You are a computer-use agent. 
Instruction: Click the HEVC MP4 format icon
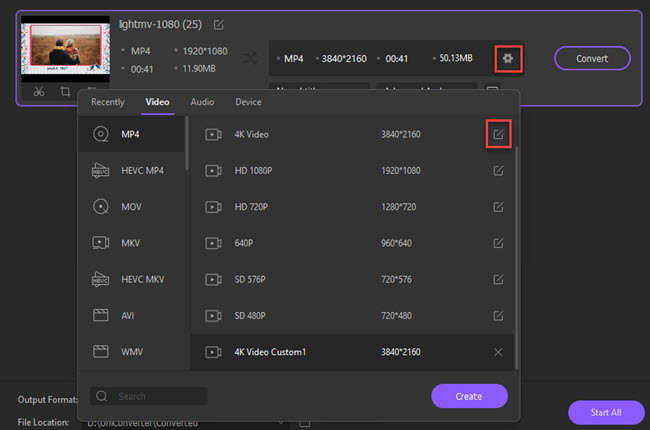pos(100,170)
